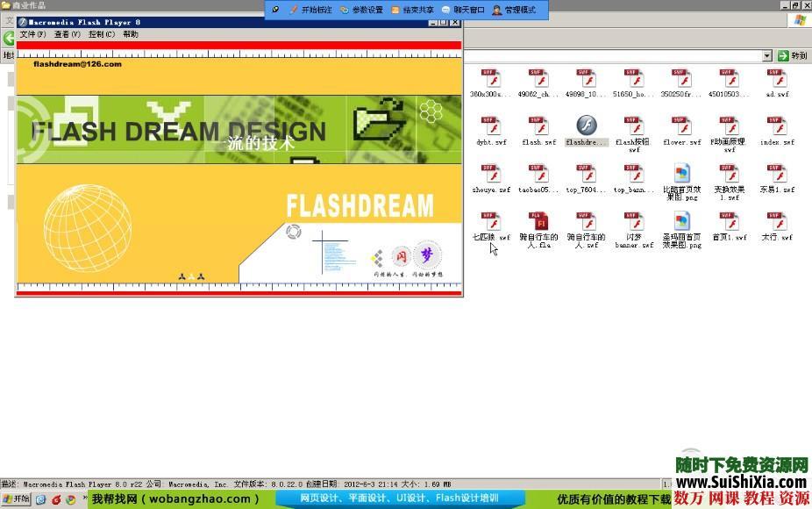Viewport: 812px width, 509px height.
Task: Click the 骑自行车的人.fla Flash document icon
Action: pyautogui.click(x=538, y=221)
